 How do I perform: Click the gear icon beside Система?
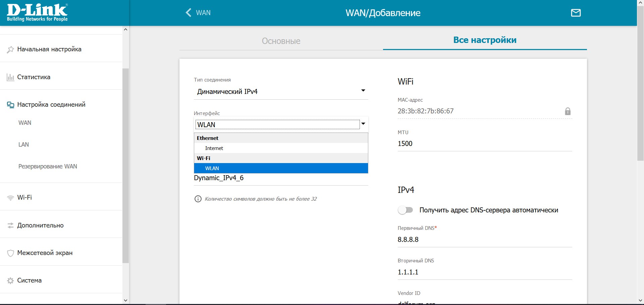[x=10, y=281]
